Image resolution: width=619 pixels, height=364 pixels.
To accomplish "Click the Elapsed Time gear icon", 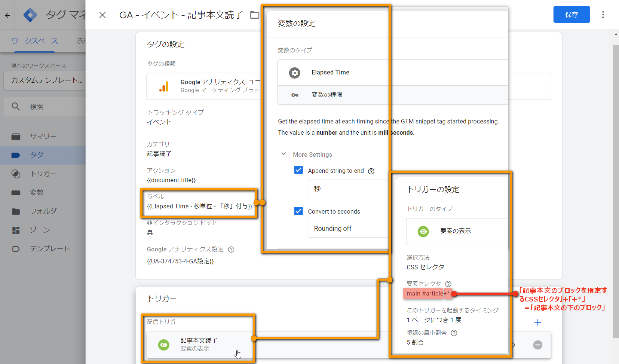I will click(295, 73).
